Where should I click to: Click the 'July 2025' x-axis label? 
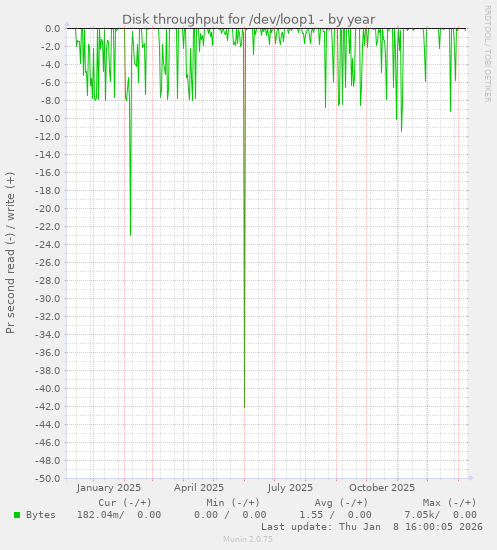click(290, 488)
